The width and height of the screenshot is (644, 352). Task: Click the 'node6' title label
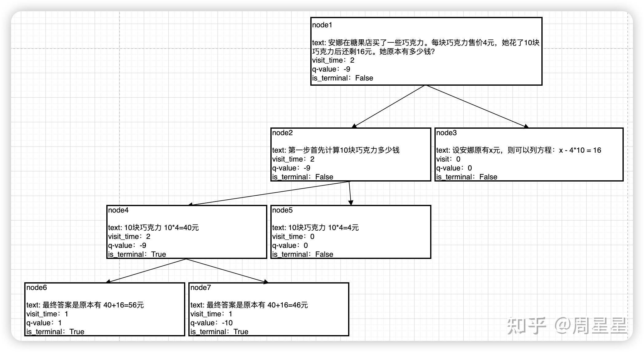tap(37, 287)
